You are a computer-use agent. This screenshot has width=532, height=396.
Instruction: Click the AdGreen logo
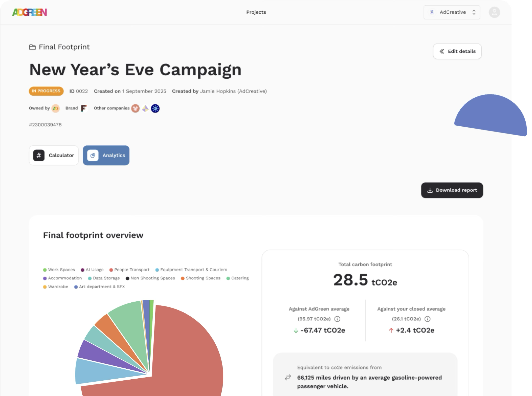coord(29,12)
